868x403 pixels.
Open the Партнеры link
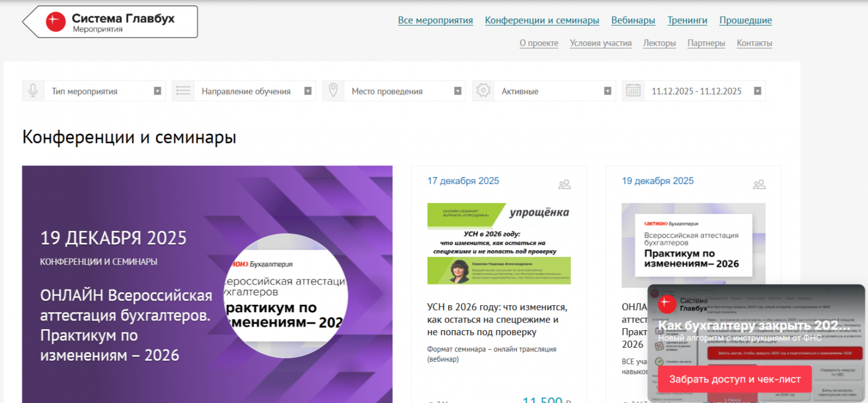[x=706, y=43]
